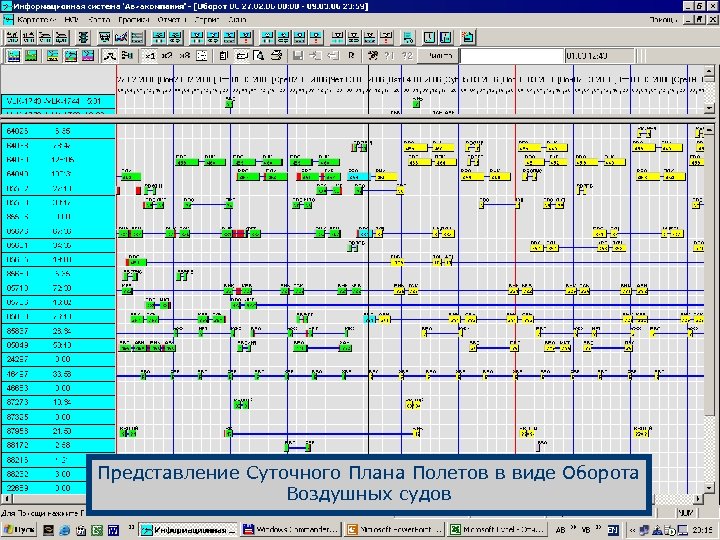This screenshot has height=540, width=720.
Task: Click the very first icon of the top toolbar
Action: point(13,37)
